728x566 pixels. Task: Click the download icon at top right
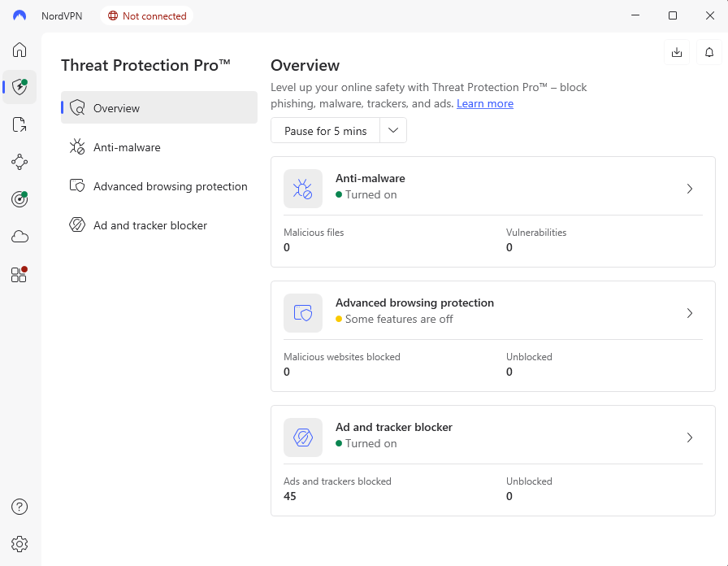click(x=676, y=52)
